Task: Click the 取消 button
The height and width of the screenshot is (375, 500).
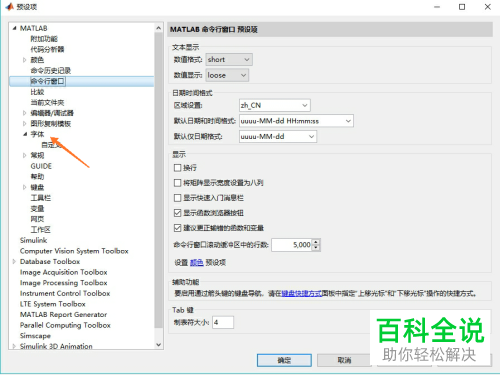Action: point(344,360)
